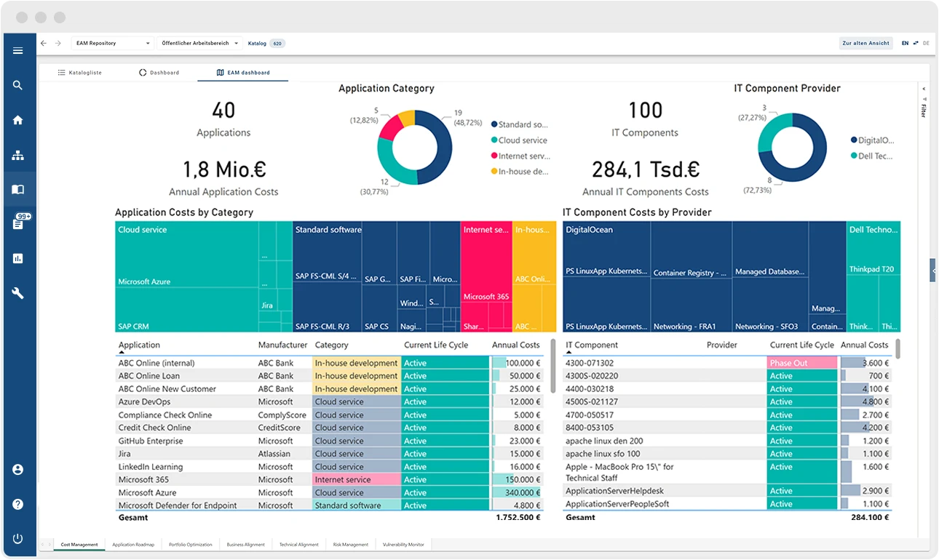Image resolution: width=939 pixels, height=560 pixels.
Task: Sort by the Provider column header
Action: (x=722, y=345)
